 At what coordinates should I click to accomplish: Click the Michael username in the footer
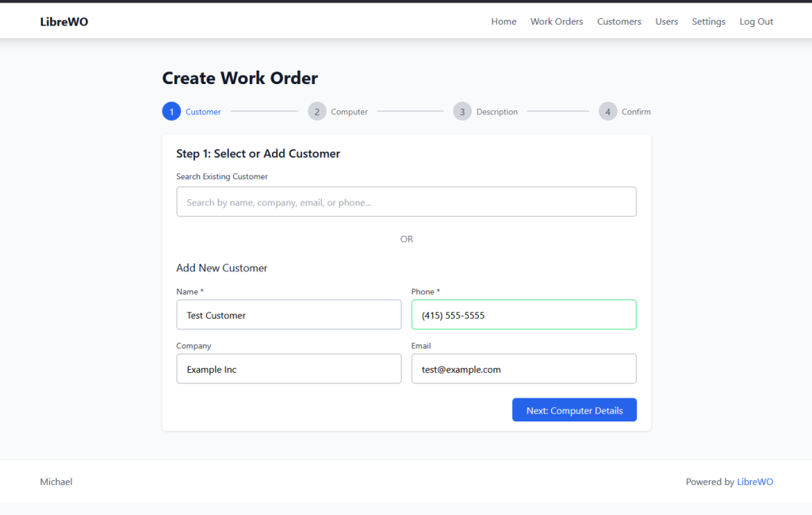(56, 482)
